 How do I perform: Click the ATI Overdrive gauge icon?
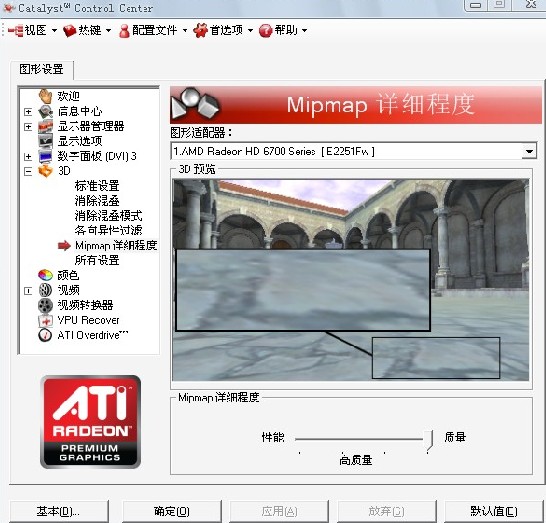pyautogui.click(x=45, y=335)
